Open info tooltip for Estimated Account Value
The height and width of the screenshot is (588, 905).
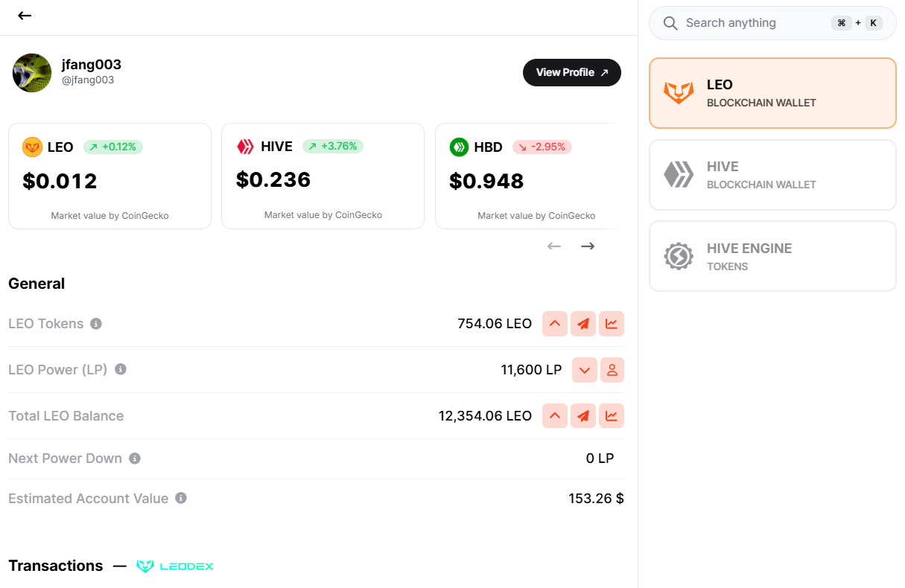coord(181,498)
